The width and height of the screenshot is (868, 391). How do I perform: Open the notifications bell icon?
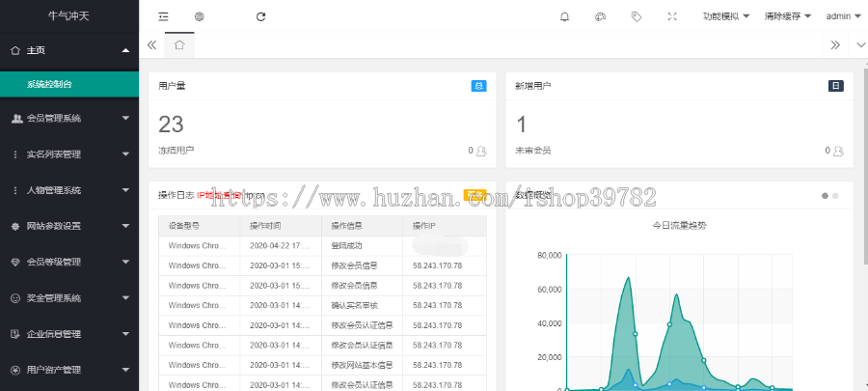[564, 16]
